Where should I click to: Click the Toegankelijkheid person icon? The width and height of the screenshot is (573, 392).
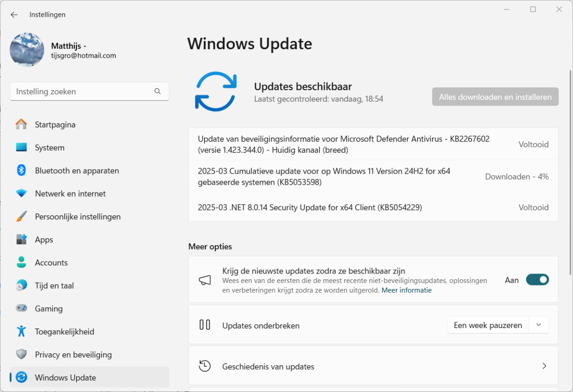(21, 331)
